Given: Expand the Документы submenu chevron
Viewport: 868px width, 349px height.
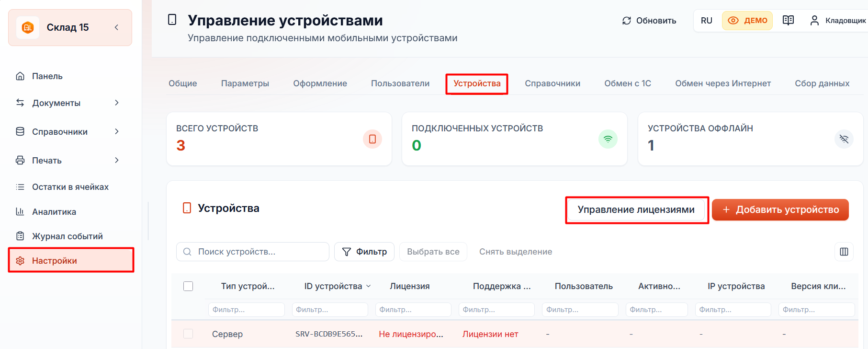Looking at the screenshot, I should [x=117, y=103].
